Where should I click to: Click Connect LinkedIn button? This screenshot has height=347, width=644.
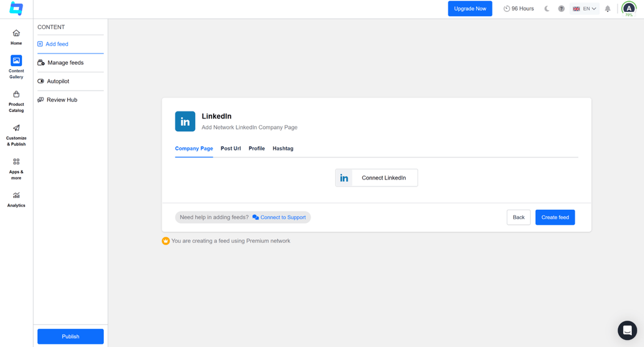point(376,178)
